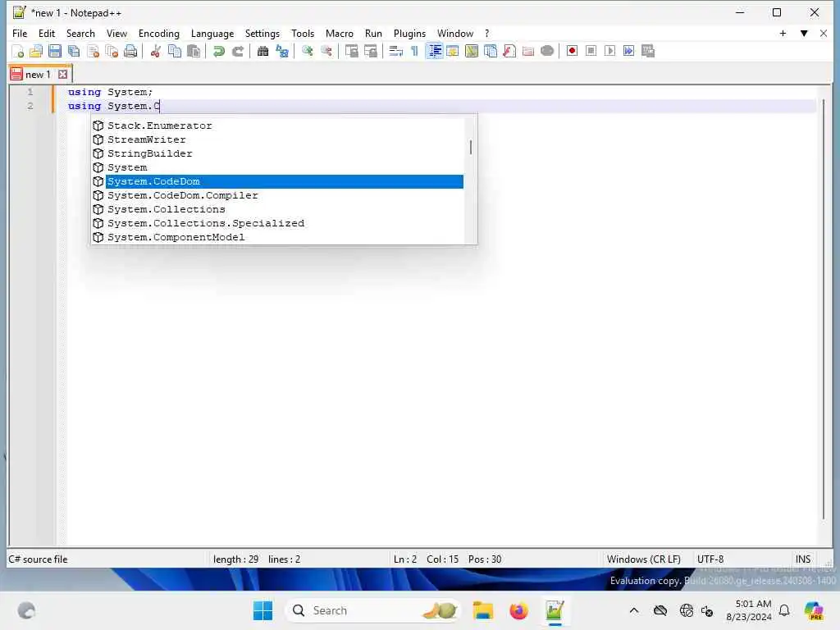Click the autocomplete list scrollbar thumb

(x=470, y=147)
